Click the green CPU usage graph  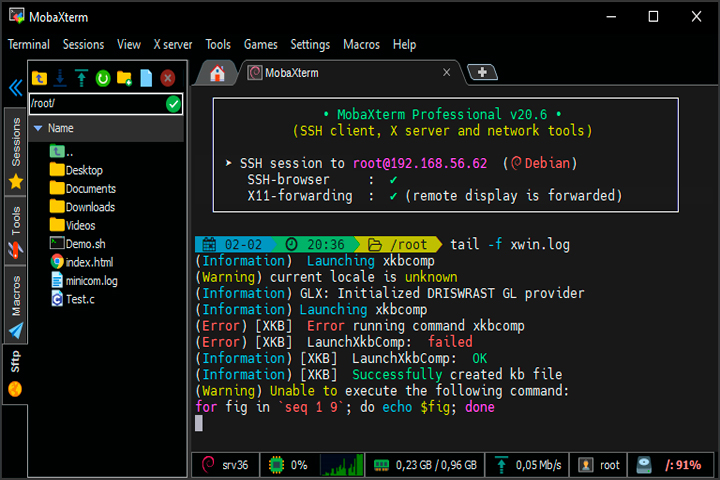342,465
